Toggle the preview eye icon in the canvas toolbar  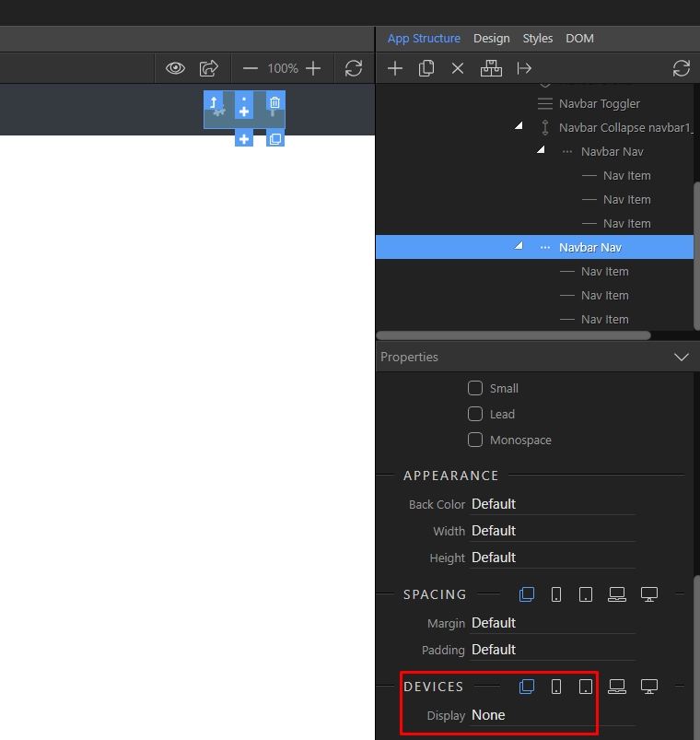tap(175, 68)
